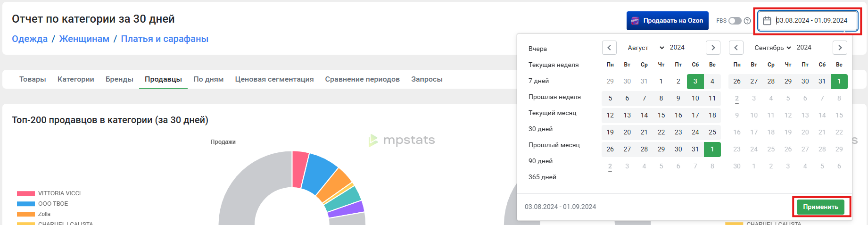Image resolution: width=868 pixels, height=225 pixels.
Task: Go to previous month in August calendar
Action: [609, 48]
